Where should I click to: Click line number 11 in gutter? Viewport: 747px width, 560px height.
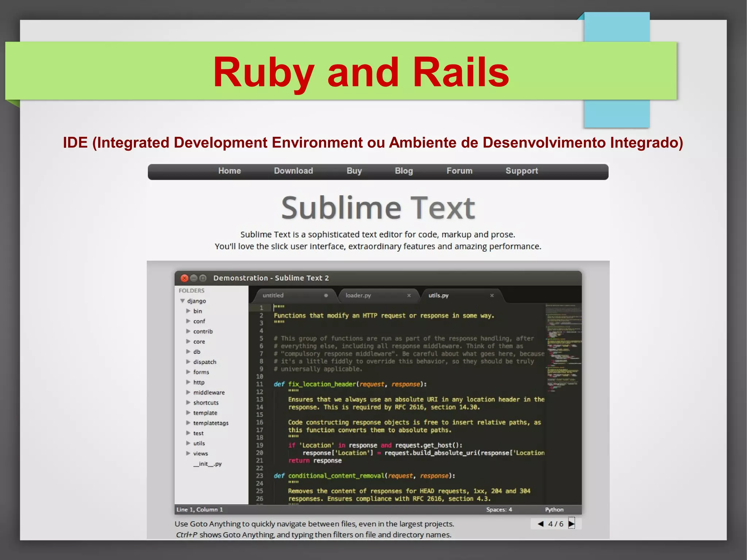click(259, 384)
